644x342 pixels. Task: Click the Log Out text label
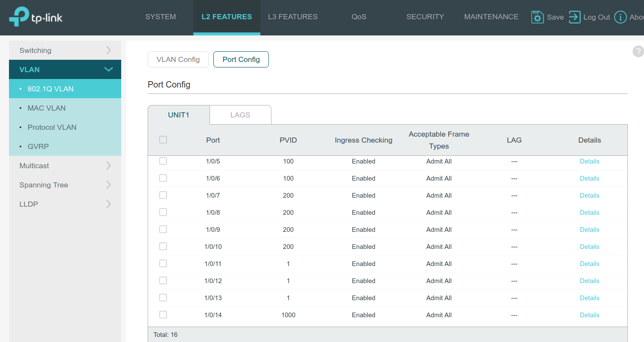(x=597, y=17)
